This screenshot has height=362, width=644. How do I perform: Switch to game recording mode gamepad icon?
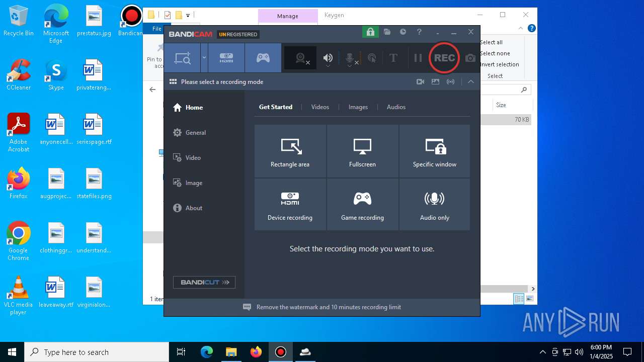pyautogui.click(x=263, y=58)
